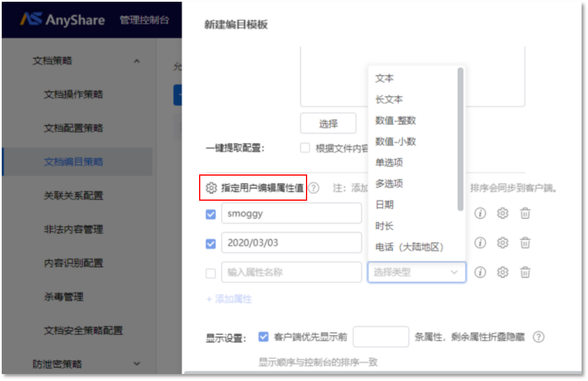Choose 数值-整数 in the type list

[x=395, y=121]
